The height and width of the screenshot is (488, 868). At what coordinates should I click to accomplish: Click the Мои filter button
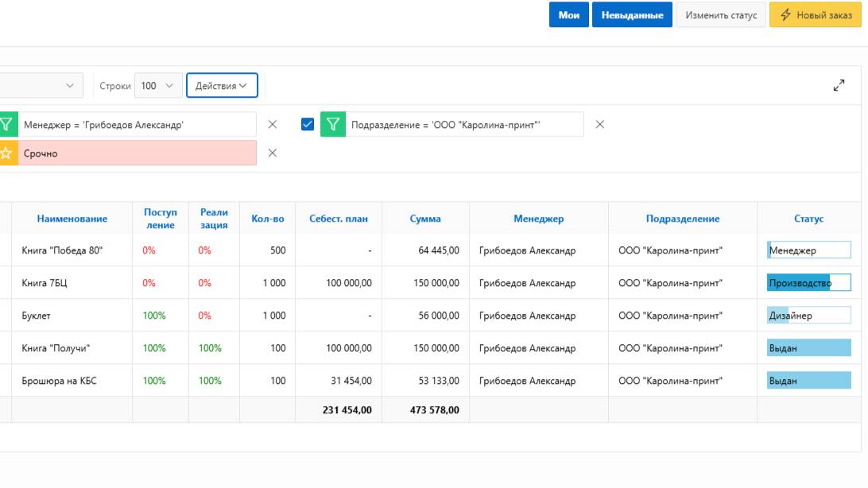point(568,15)
